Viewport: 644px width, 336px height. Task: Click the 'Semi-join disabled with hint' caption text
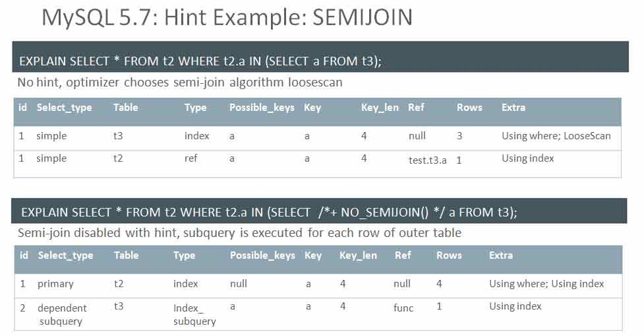point(239,233)
